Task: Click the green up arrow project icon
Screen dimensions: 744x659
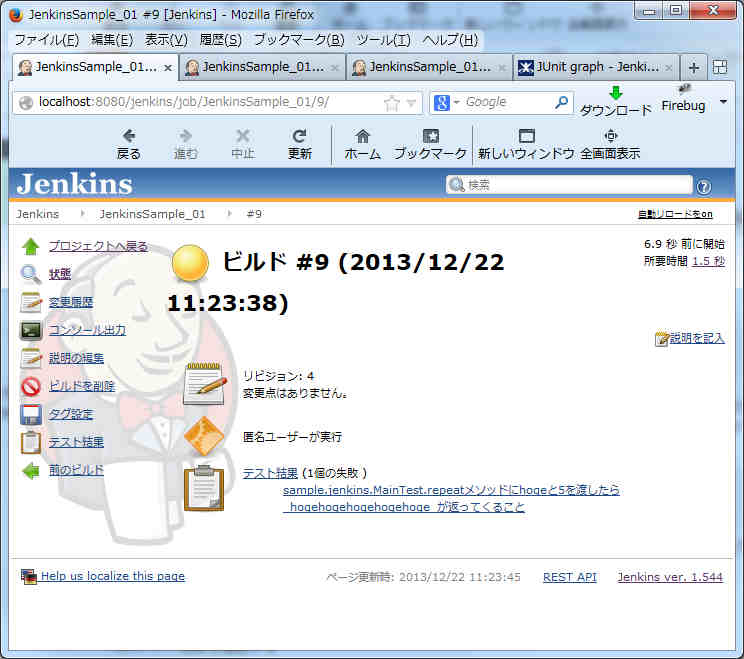Action: click(x=31, y=246)
